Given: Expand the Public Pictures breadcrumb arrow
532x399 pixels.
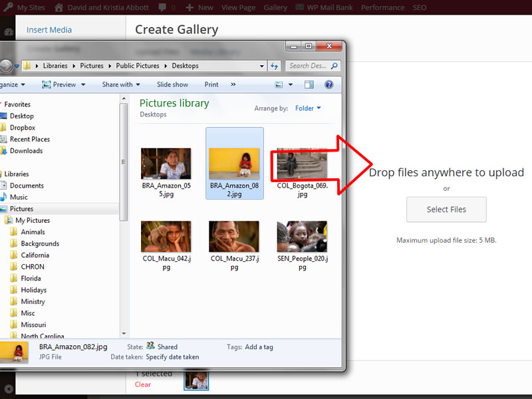Looking at the screenshot, I should point(166,66).
